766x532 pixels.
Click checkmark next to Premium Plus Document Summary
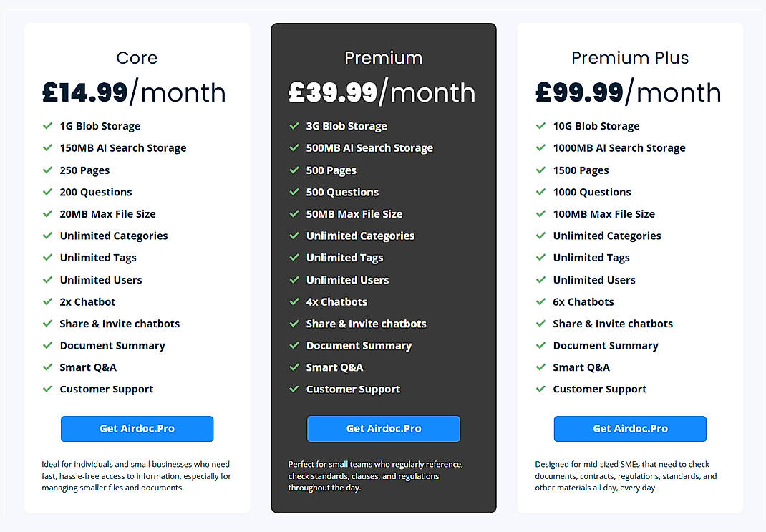click(540, 346)
